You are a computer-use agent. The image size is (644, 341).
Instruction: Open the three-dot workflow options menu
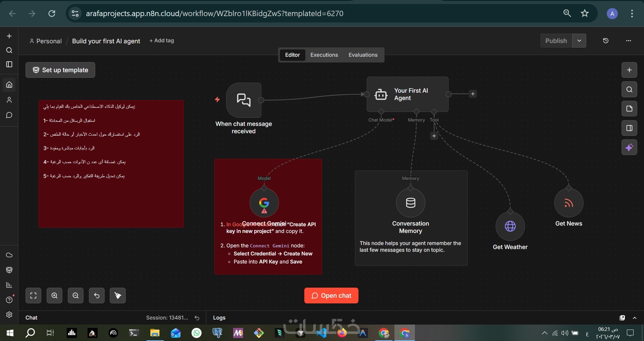click(x=629, y=41)
